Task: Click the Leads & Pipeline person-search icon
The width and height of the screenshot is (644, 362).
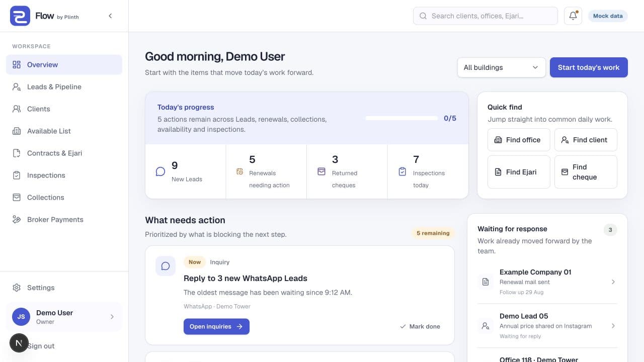Action: [17, 86]
